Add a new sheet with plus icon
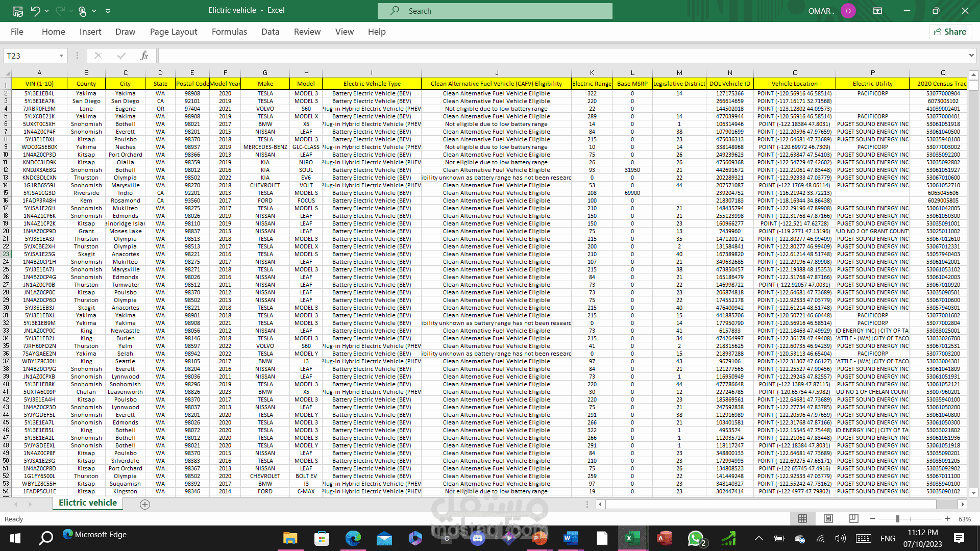The image size is (980, 551). coord(145,505)
